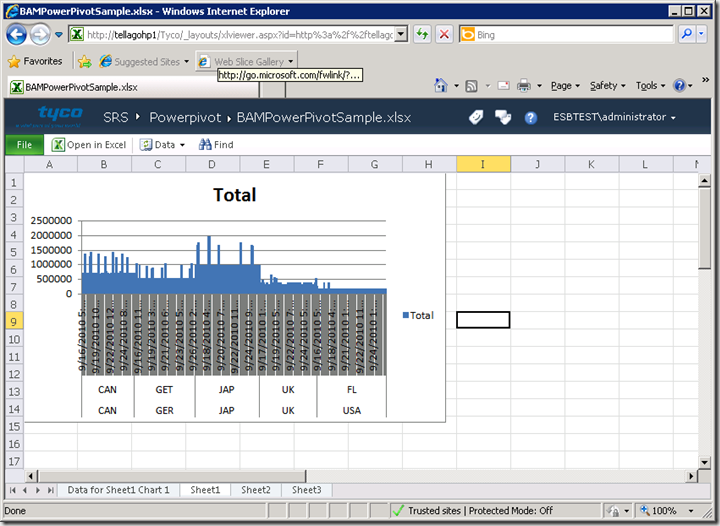Click Open in Excel button
The height and width of the screenshot is (526, 720).
(89, 145)
